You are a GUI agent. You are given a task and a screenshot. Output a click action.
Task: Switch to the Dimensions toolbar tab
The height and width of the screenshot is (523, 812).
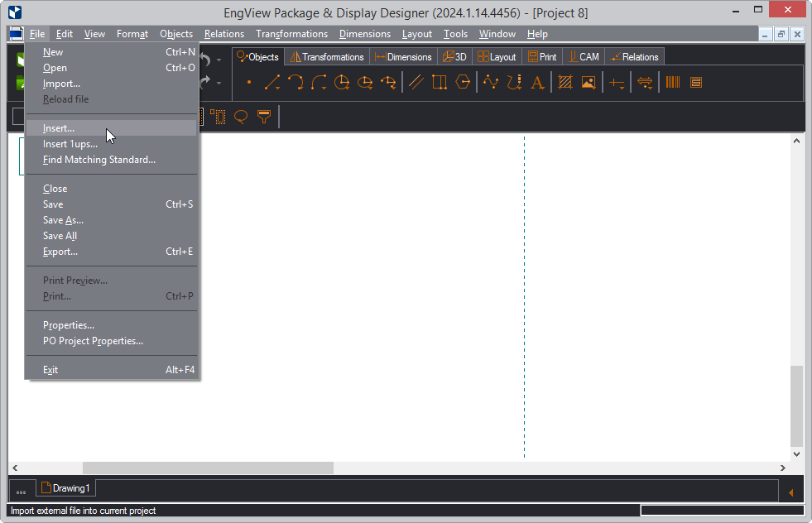pos(403,57)
